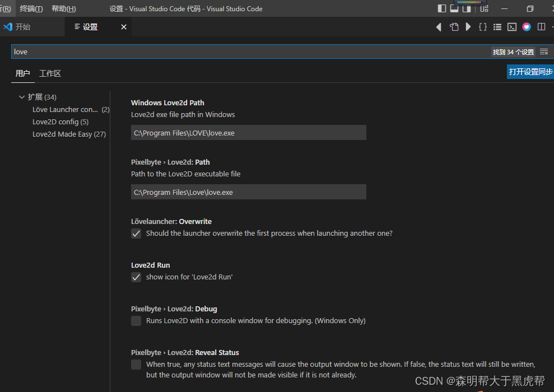
Task: Click the curly braces icon in editor toolbar
Action: pos(482,27)
